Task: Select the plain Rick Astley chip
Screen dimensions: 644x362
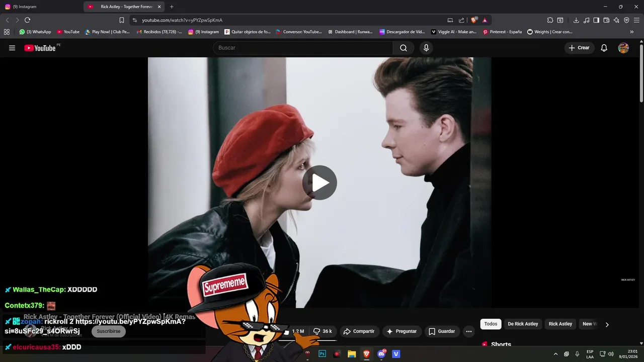Action: tap(560, 324)
